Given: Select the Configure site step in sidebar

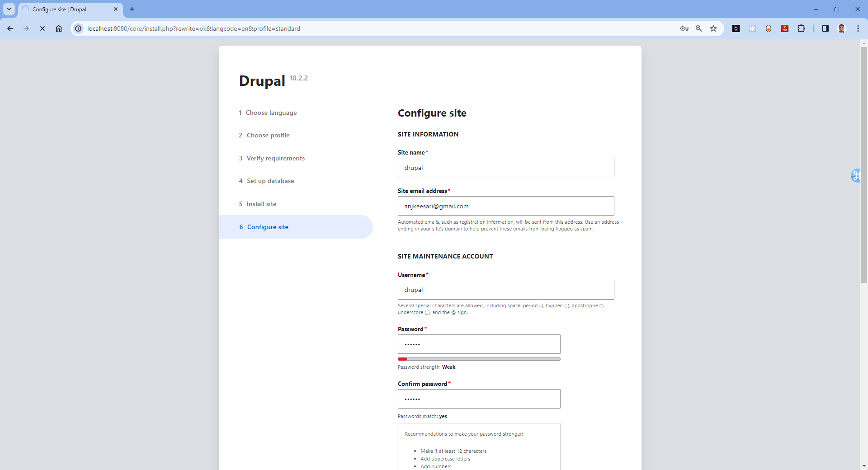Looking at the screenshot, I should [x=296, y=227].
